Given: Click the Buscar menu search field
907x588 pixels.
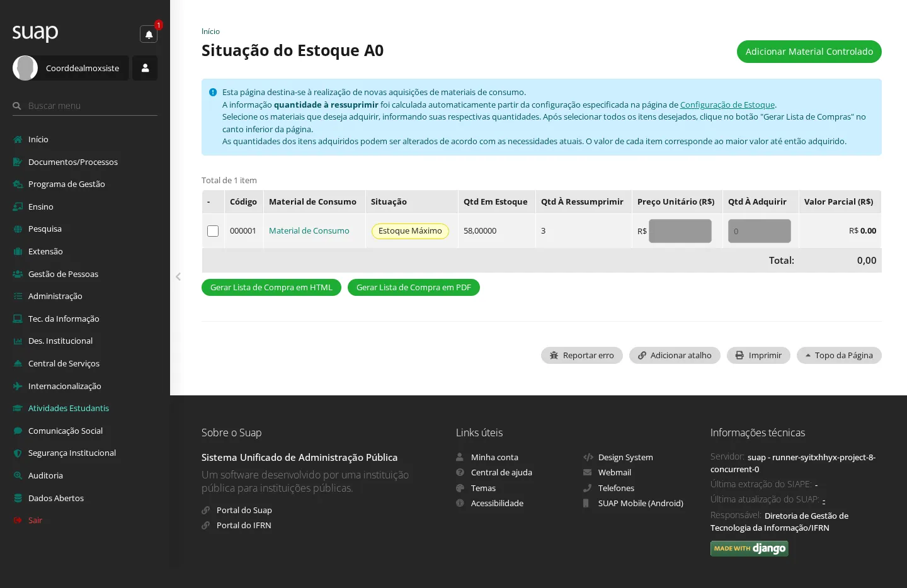Looking at the screenshot, I should pyautogui.click(x=85, y=106).
